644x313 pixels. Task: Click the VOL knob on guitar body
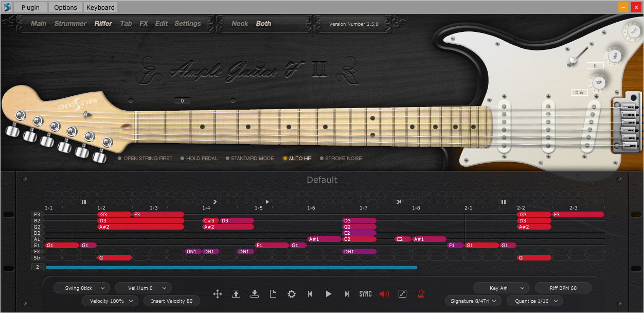pyautogui.click(x=599, y=82)
